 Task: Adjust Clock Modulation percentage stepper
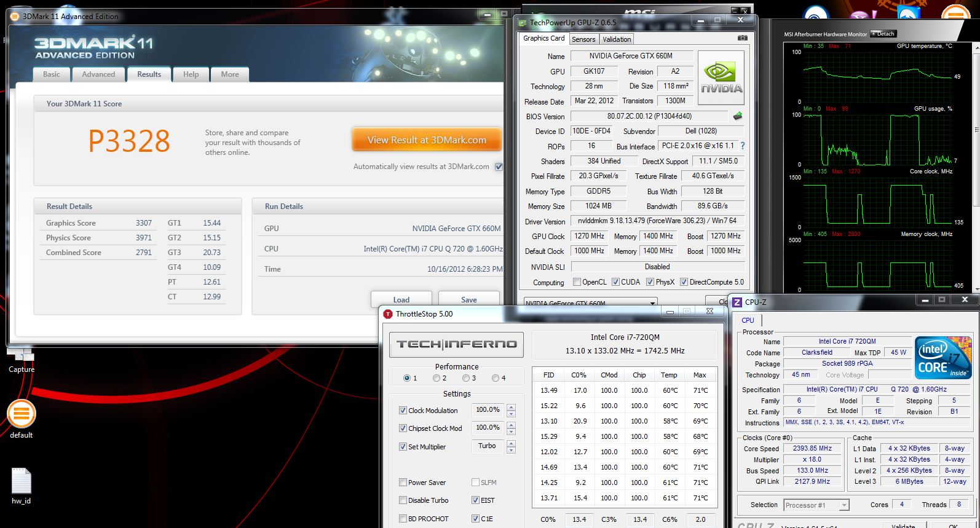511,410
